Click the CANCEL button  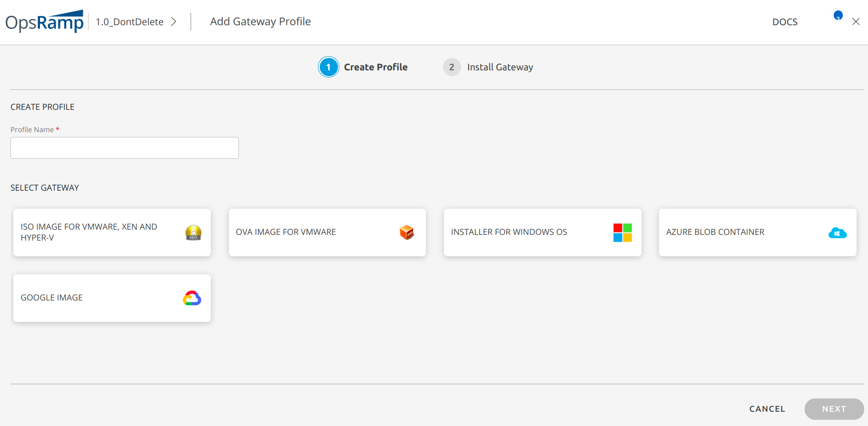(x=767, y=409)
